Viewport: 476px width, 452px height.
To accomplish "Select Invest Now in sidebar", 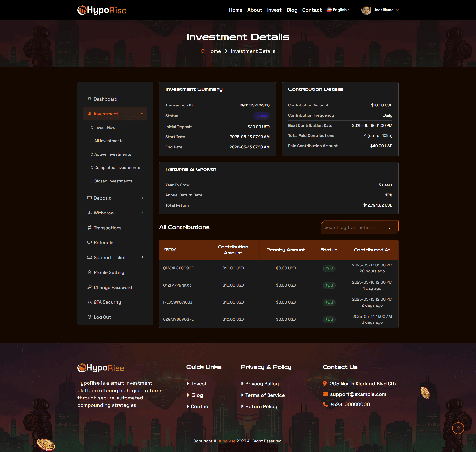I will coord(103,127).
